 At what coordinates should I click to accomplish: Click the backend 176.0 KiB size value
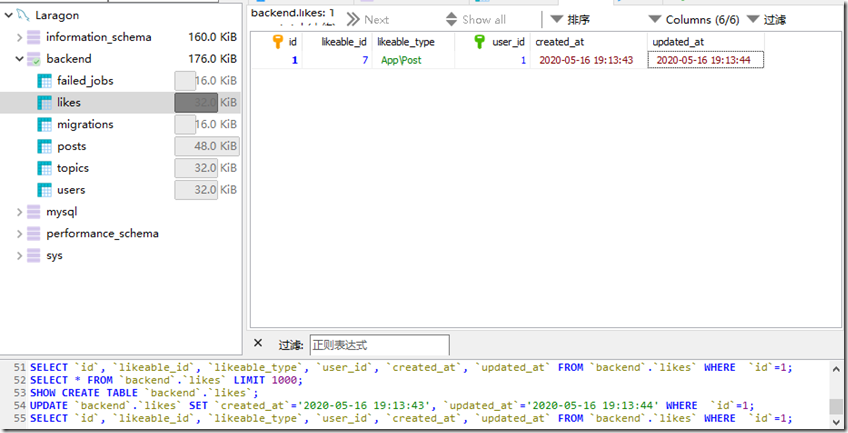[213, 59]
